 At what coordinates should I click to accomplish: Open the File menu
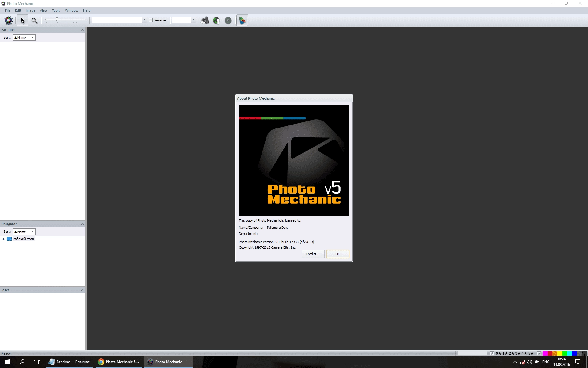pyautogui.click(x=8, y=10)
